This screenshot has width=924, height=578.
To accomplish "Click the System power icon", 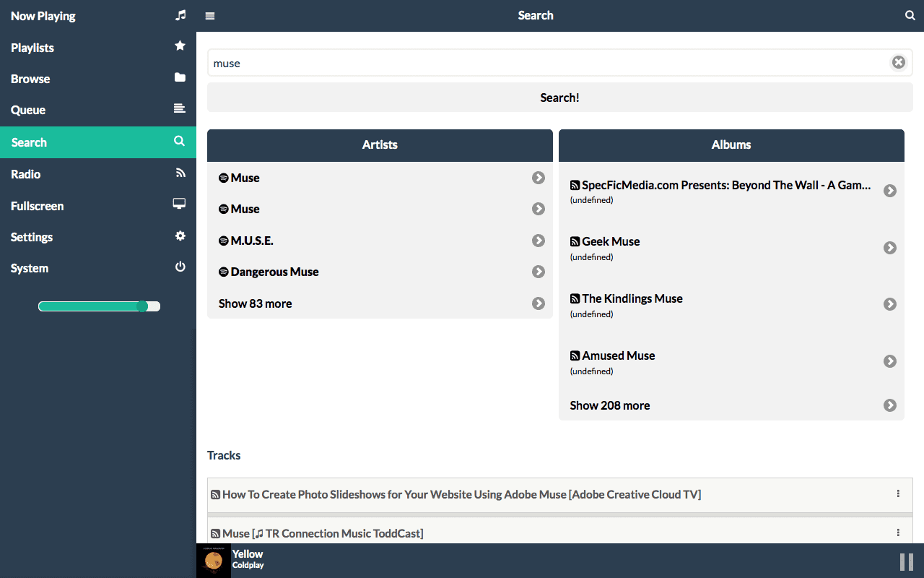I will tap(180, 267).
